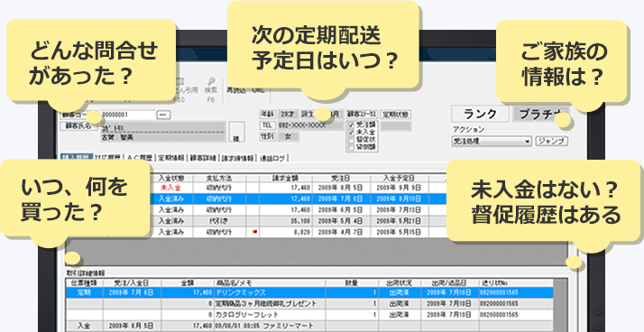Image resolution: width=644 pixels, height=332 pixels.
Task: Switch to the 対応履歴 tab
Action: 108,158
